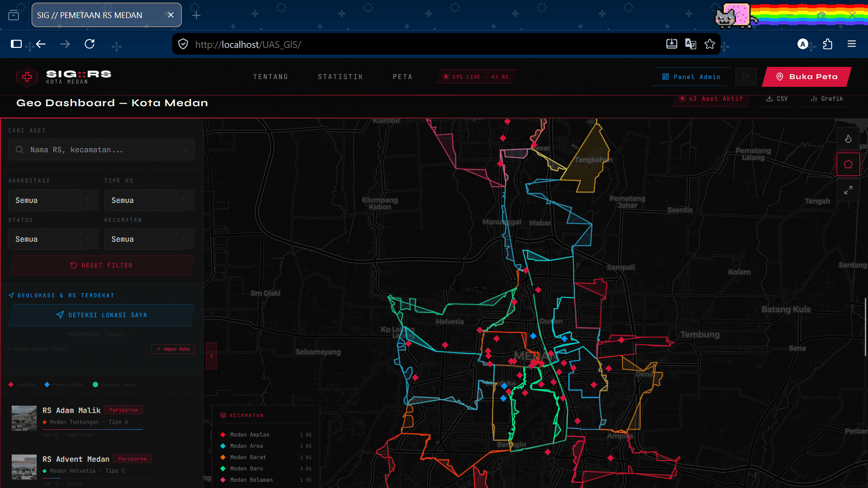Reload the page with browser refresh
This screenshot has width=868, height=488.
(90, 44)
